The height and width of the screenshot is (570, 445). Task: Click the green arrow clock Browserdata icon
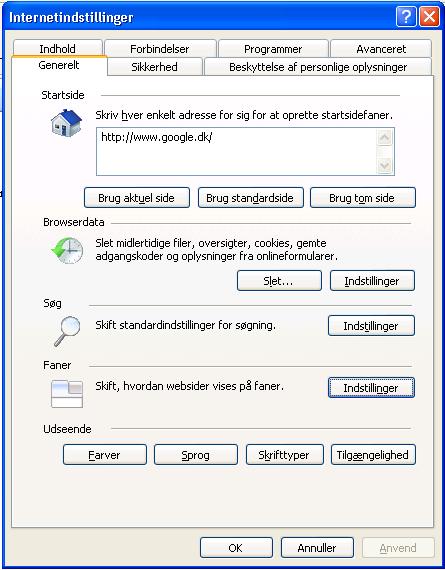click(67, 250)
